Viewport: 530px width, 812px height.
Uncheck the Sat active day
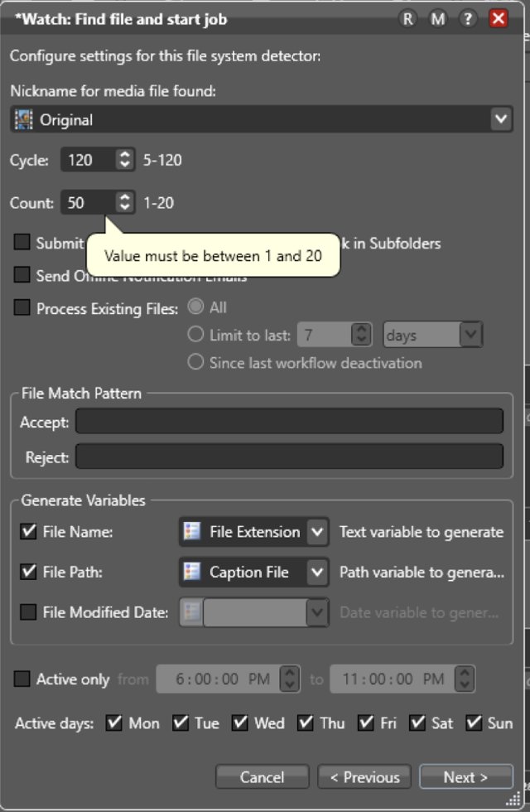click(x=417, y=723)
